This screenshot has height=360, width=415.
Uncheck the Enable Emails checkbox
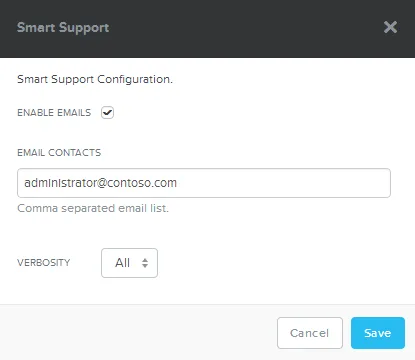107,113
